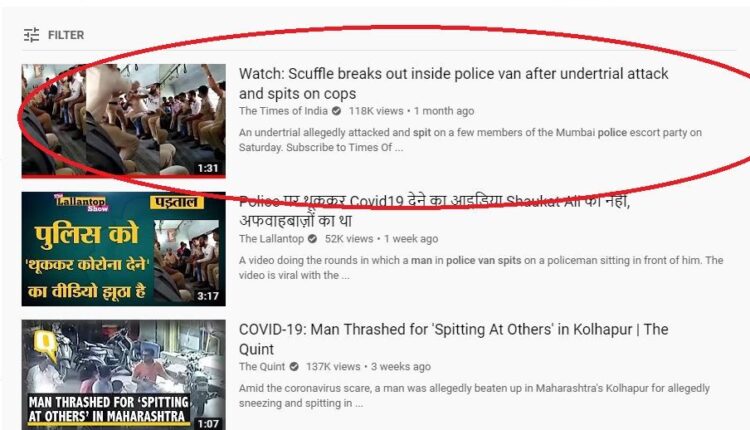Click the Times of India verified badge

(x=337, y=111)
